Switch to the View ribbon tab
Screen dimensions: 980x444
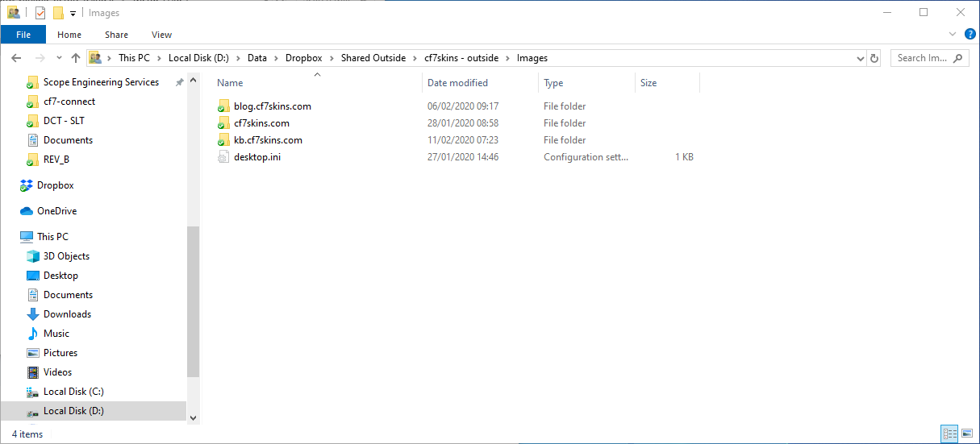(161, 35)
